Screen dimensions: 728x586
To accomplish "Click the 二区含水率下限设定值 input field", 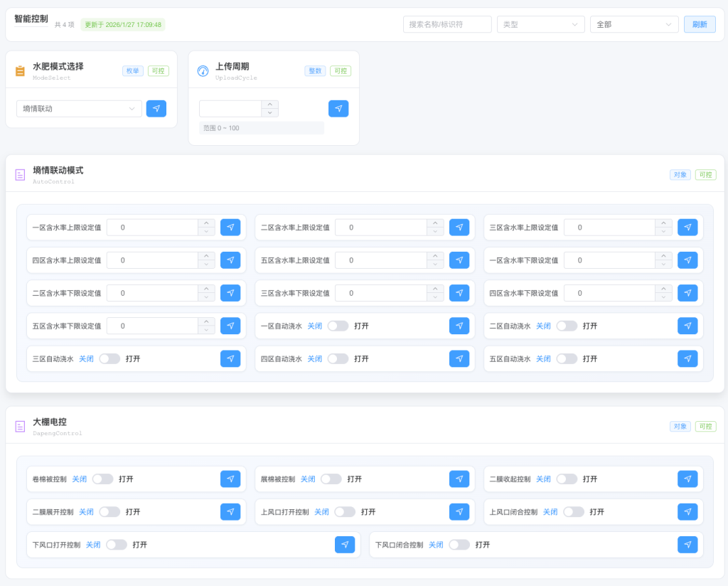I will pyautogui.click(x=152, y=293).
